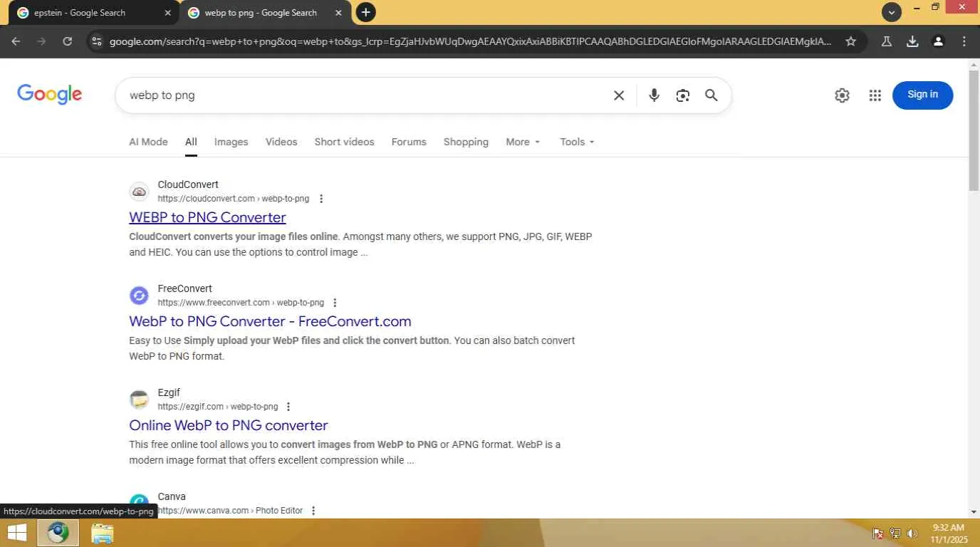The image size is (980, 547).
Task: Click the Google logo
Action: (50, 95)
